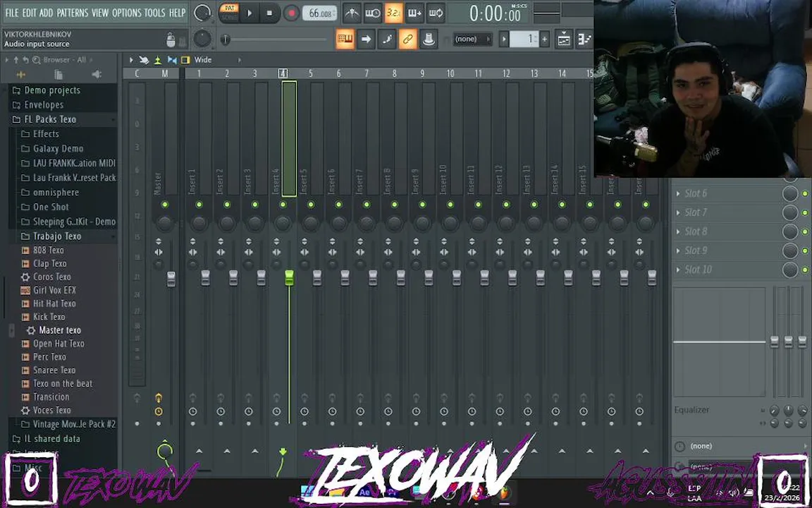Click the plus button next to pattern number
812x508 pixels.
[x=544, y=39]
